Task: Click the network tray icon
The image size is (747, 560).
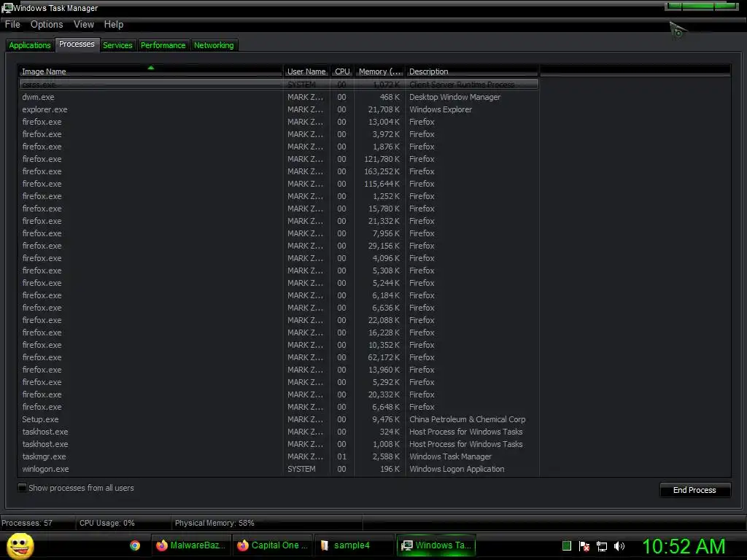Action: [x=602, y=546]
